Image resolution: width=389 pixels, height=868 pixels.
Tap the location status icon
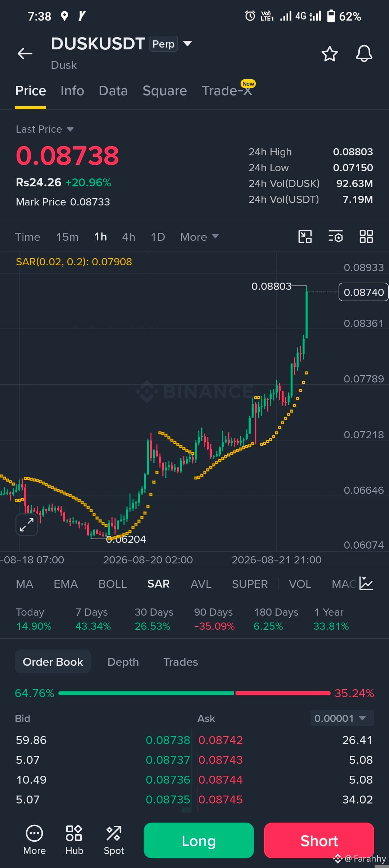pyautogui.click(x=64, y=16)
